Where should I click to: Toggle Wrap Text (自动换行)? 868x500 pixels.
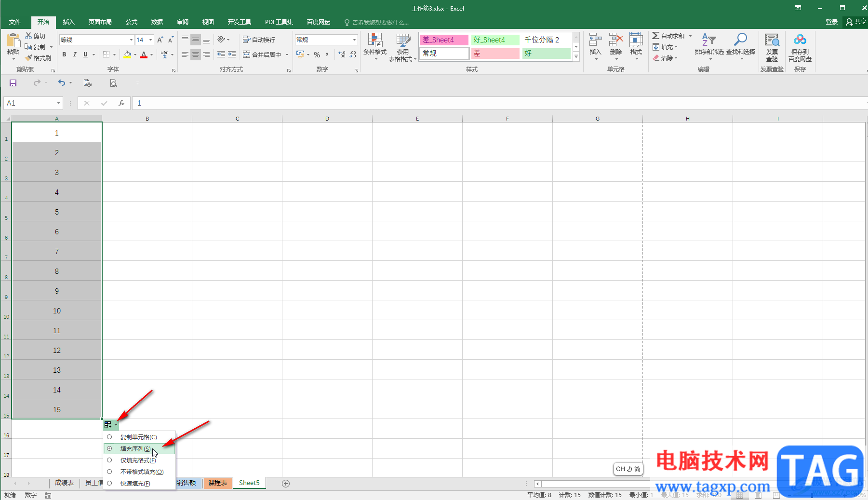[x=259, y=40]
